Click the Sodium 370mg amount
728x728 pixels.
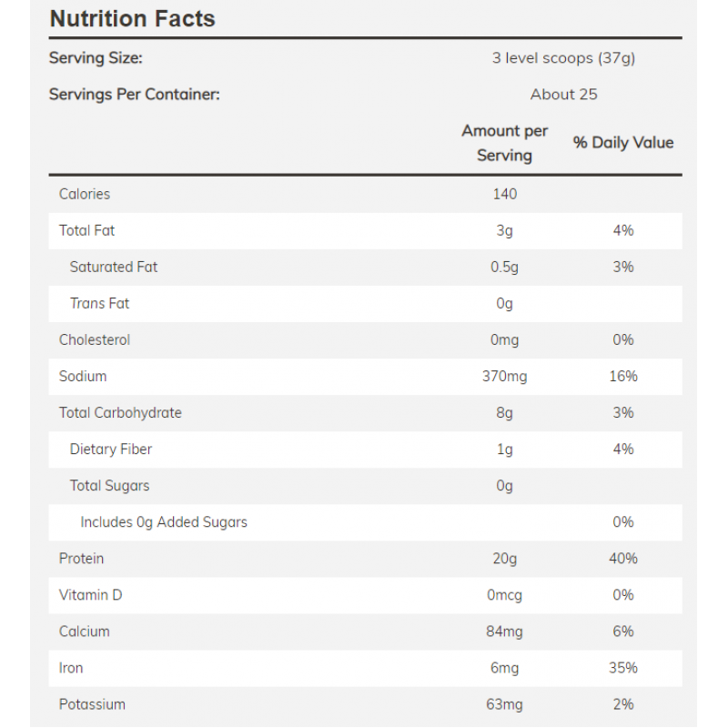tap(504, 376)
